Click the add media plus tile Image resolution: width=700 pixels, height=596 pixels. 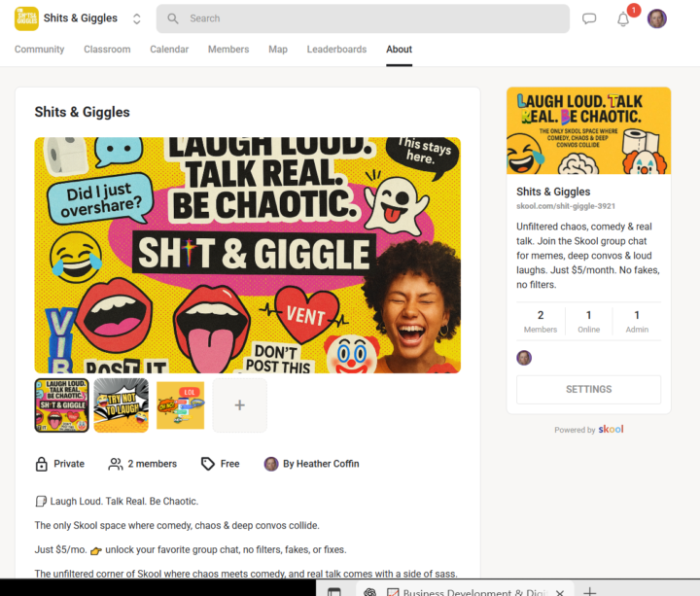coord(239,405)
